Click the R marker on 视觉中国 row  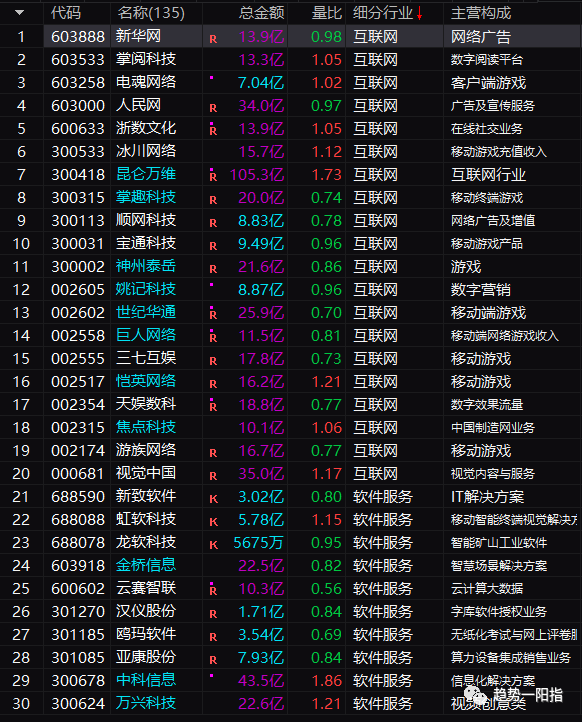click(213, 476)
